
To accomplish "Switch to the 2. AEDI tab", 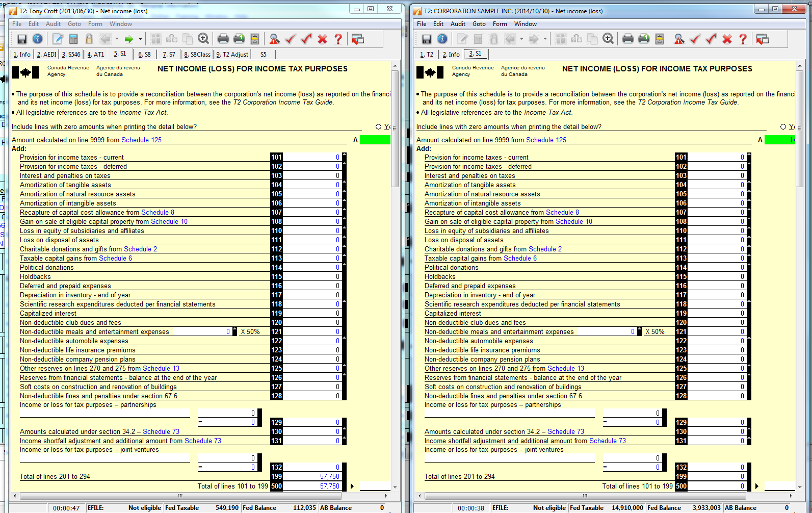I will [46, 55].
